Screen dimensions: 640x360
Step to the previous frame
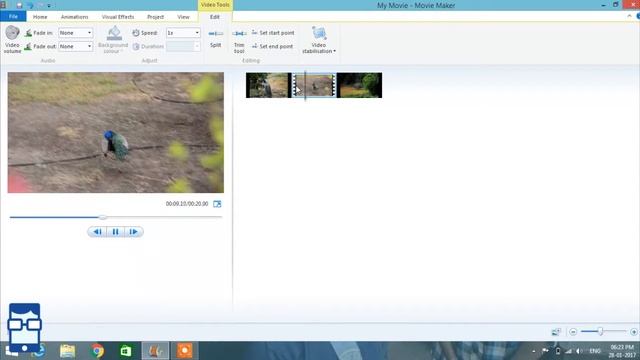[x=97, y=232]
